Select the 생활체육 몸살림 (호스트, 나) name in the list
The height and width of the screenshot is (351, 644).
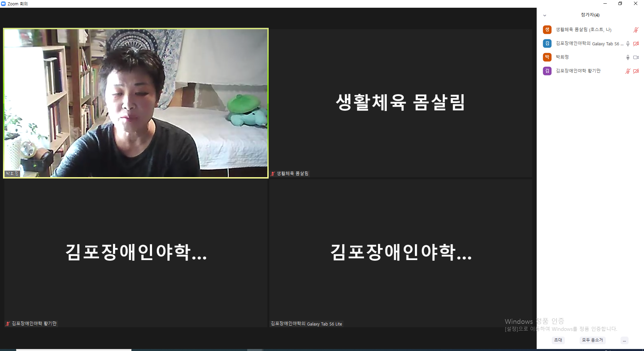[584, 30]
